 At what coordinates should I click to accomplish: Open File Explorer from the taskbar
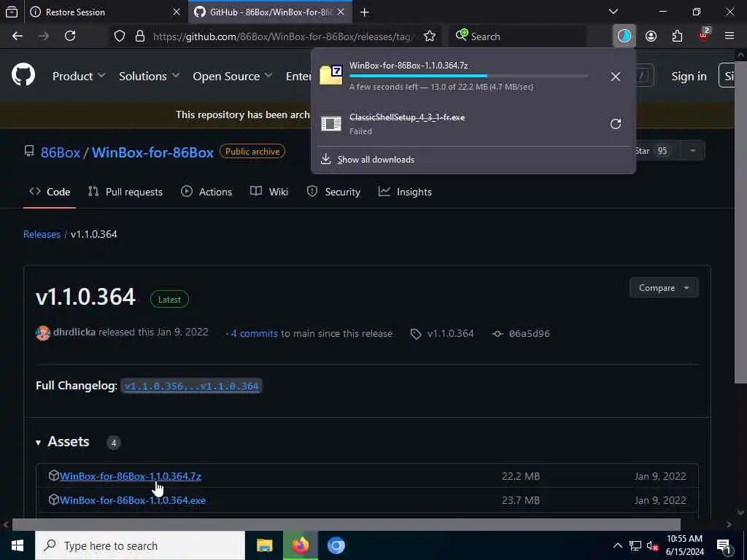(264, 545)
